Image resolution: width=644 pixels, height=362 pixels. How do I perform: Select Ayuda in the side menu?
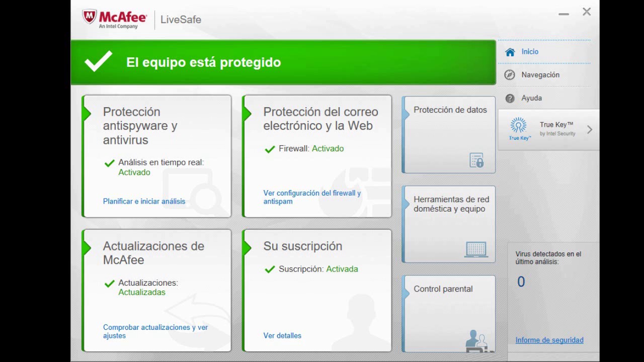point(544,98)
